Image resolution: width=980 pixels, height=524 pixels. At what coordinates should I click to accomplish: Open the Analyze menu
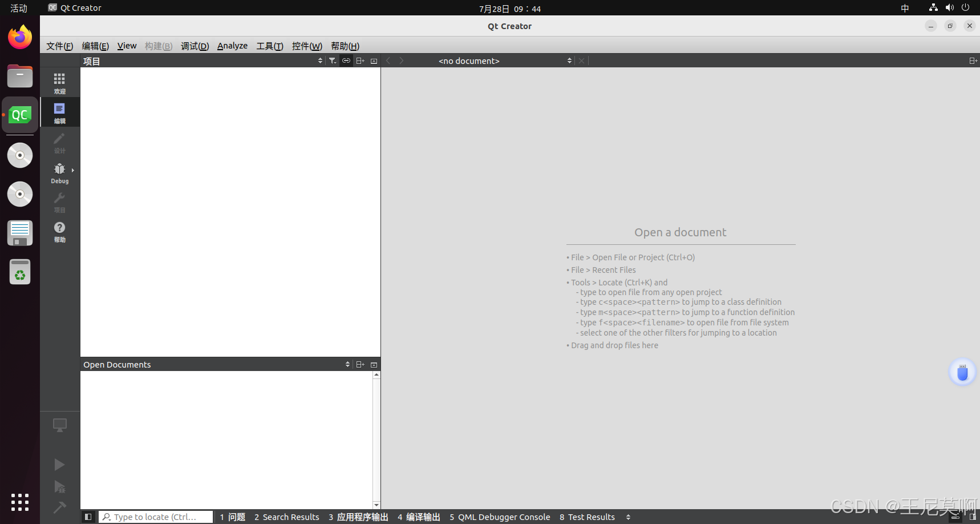[x=232, y=46]
